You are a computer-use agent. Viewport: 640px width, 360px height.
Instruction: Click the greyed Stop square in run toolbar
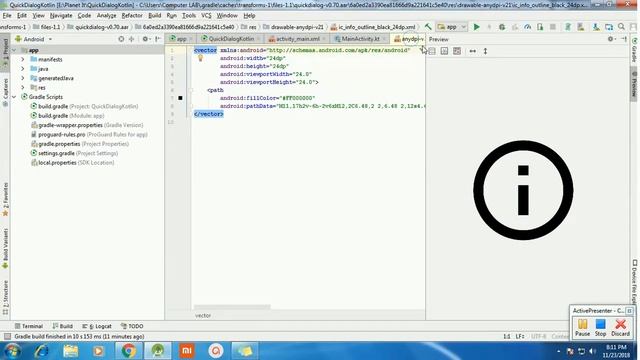coord(553,27)
